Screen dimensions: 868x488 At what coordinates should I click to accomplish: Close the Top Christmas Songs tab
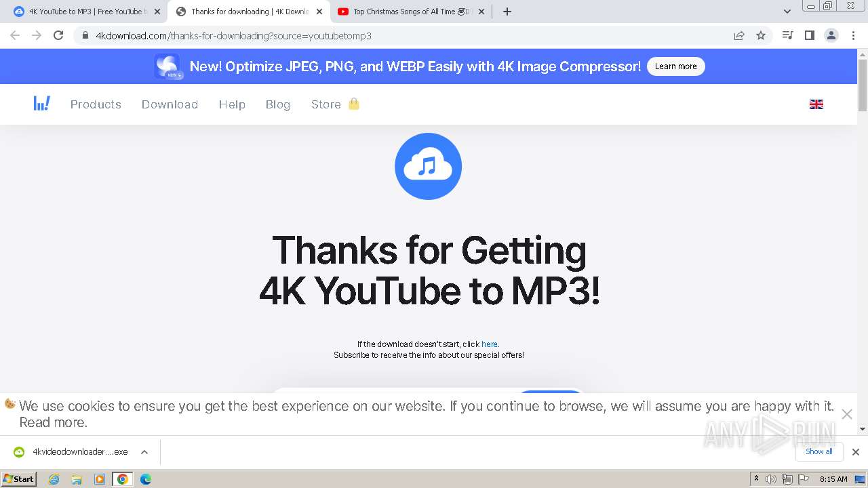click(481, 12)
